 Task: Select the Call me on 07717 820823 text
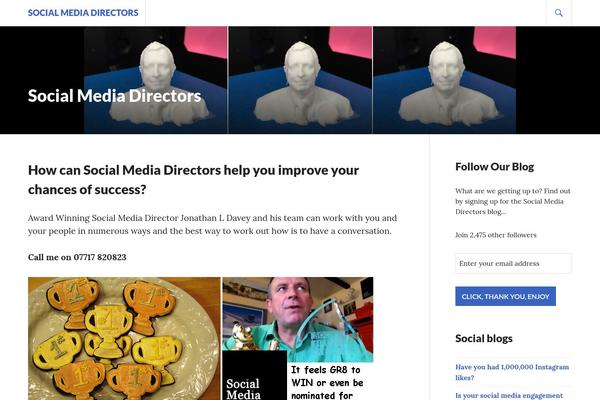click(x=77, y=257)
